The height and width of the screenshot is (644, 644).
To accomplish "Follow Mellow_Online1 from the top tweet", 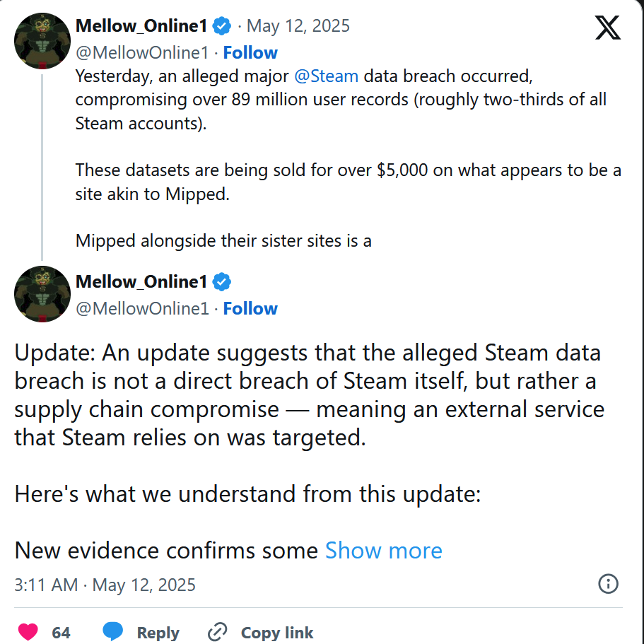I will click(250, 53).
